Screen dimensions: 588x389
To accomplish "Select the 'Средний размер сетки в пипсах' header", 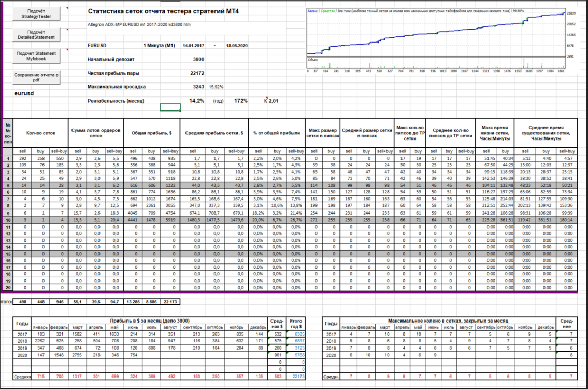I will [367, 133].
